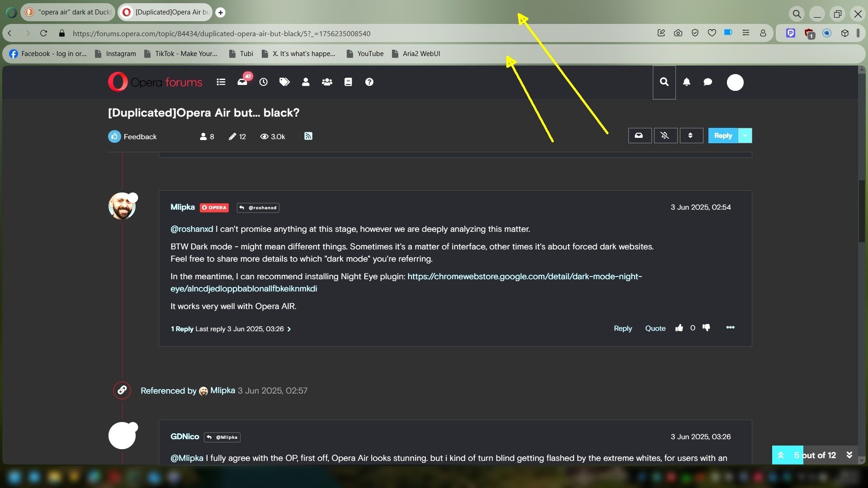Click the forum search magnifier icon
Image resolution: width=868 pixels, height=488 pixels.
(x=664, y=82)
